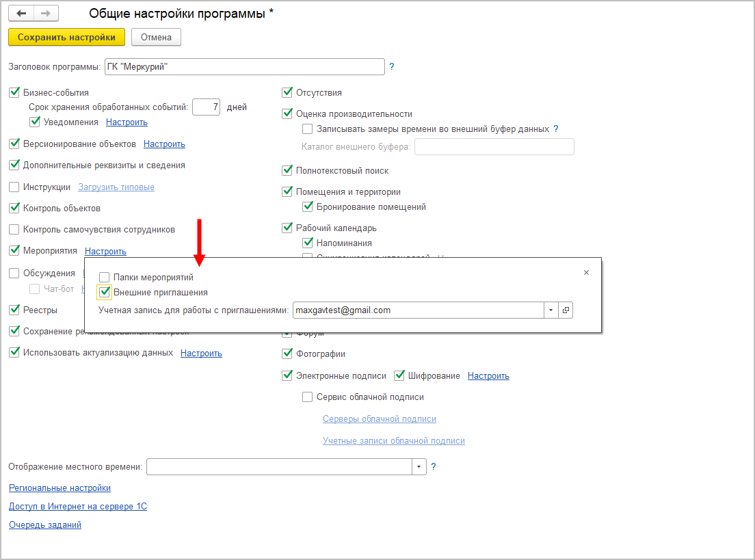Expand the invitation account dropdown

click(x=551, y=310)
